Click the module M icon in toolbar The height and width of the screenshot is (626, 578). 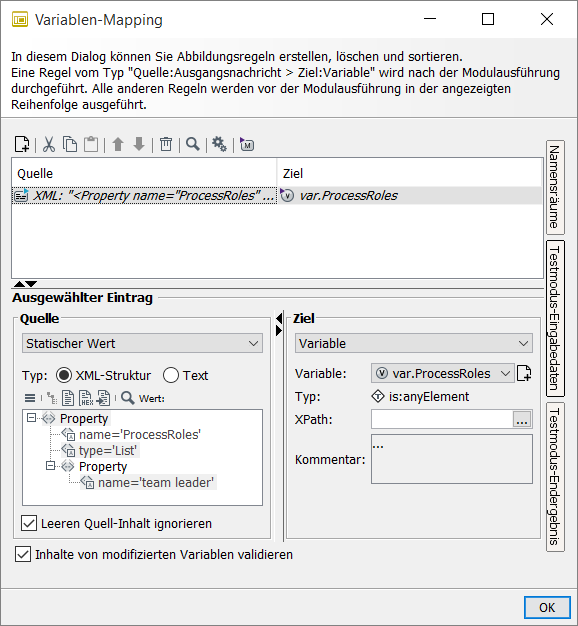click(247, 144)
